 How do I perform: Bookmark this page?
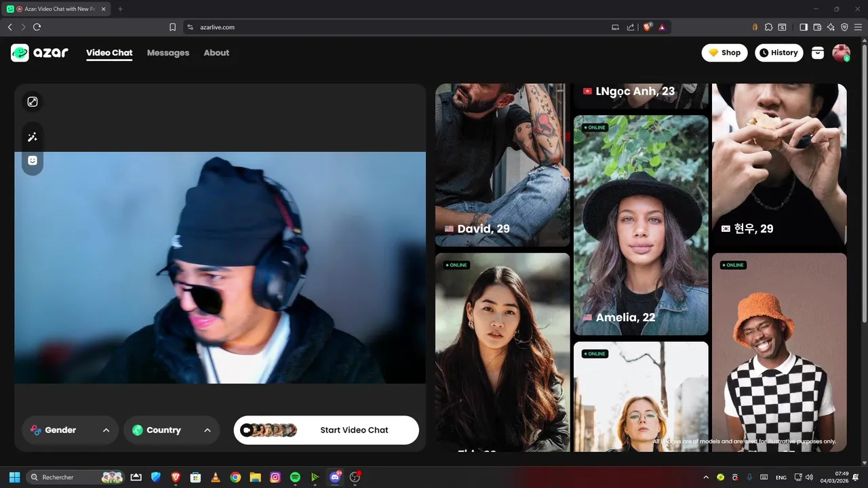[172, 27]
